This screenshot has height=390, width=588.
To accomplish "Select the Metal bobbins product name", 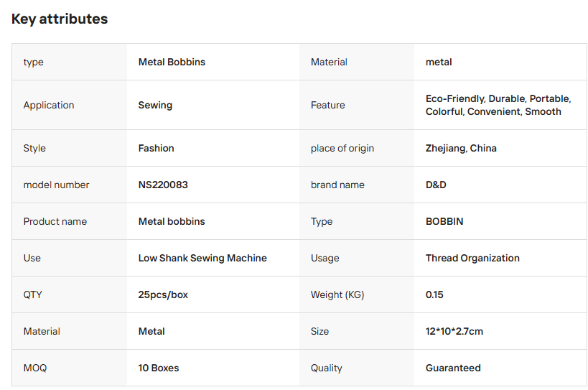I will 172,222.
